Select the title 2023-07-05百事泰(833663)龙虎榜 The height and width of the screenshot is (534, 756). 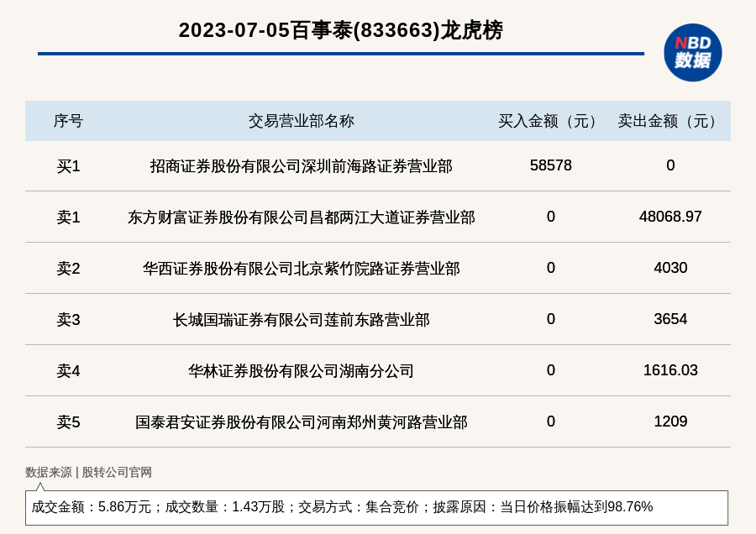pyautogui.click(x=341, y=30)
